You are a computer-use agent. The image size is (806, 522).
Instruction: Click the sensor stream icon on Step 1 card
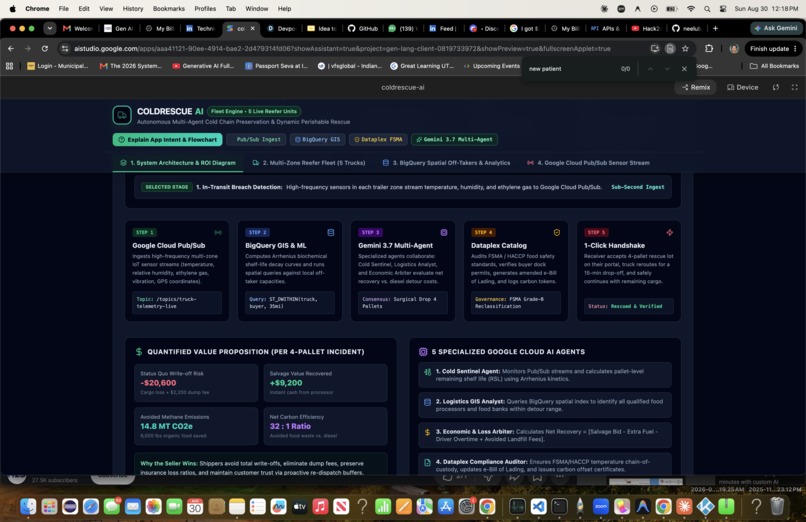(x=218, y=232)
